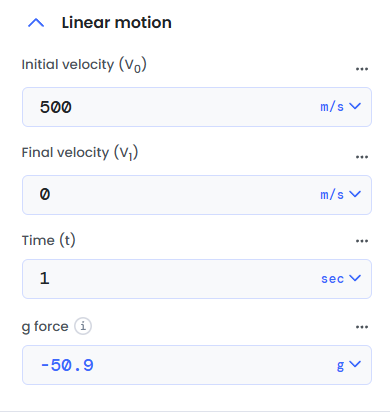Open three-dot menu for g force

point(362,327)
